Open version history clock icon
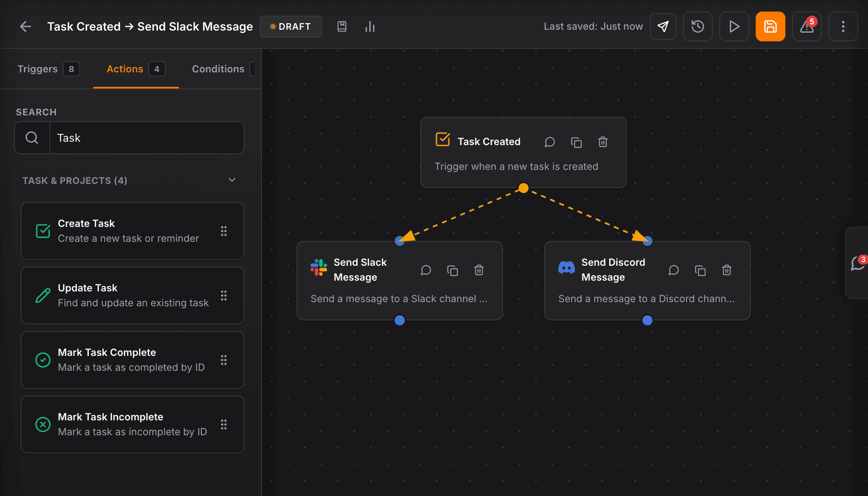The width and height of the screenshot is (868, 496). click(697, 26)
